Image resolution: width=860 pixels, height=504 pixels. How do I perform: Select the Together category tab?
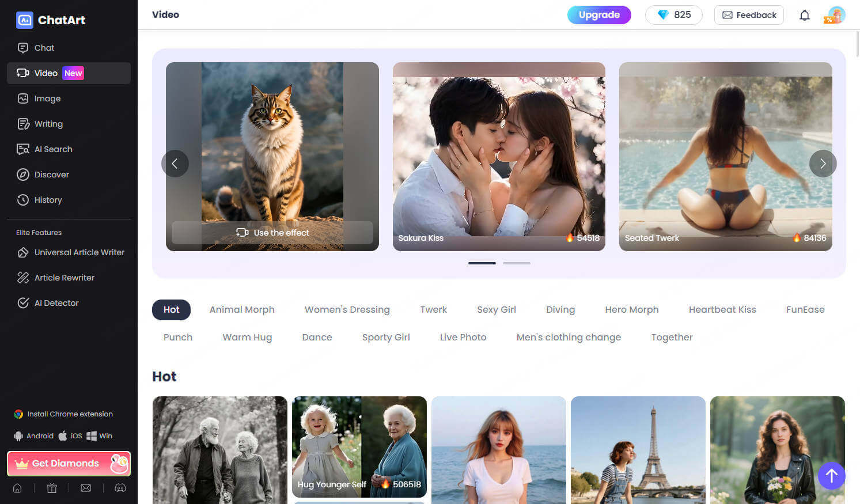tap(672, 338)
